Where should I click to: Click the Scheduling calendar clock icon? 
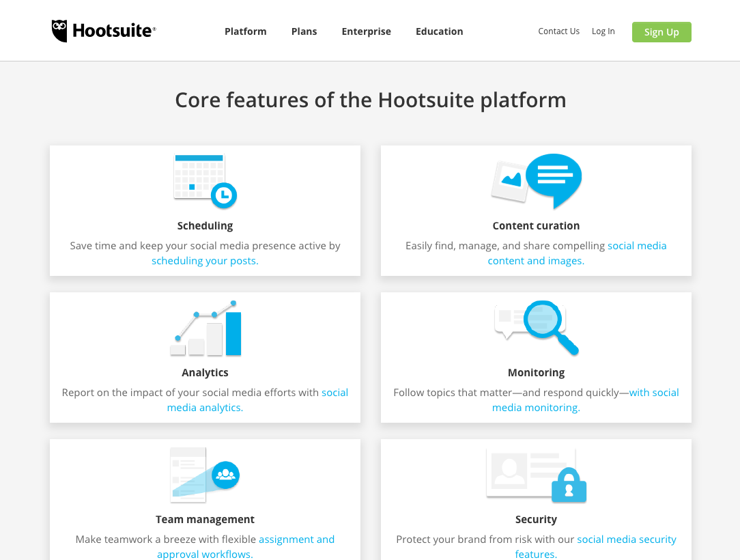[x=205, y=181]
